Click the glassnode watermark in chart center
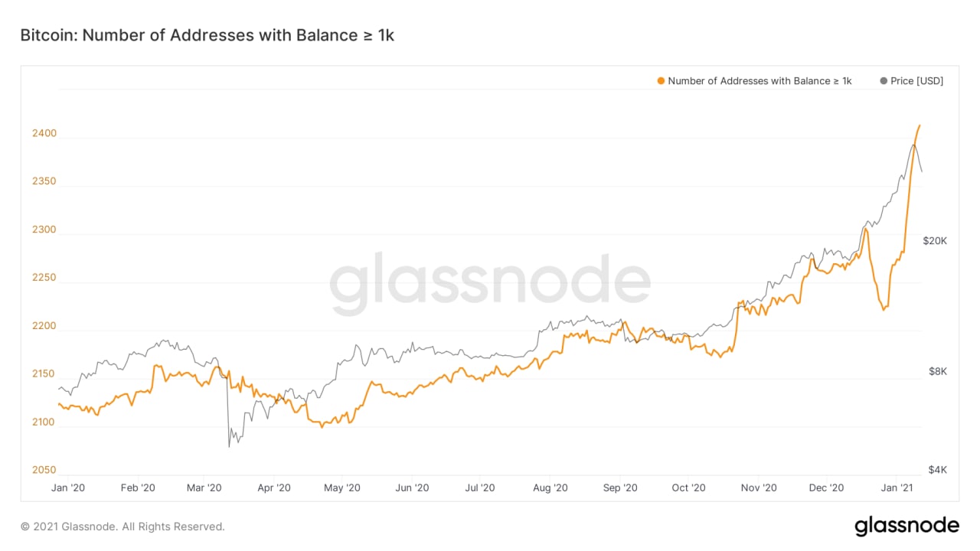The width and height of the screenshot is (980, 551). coord(490,284)
